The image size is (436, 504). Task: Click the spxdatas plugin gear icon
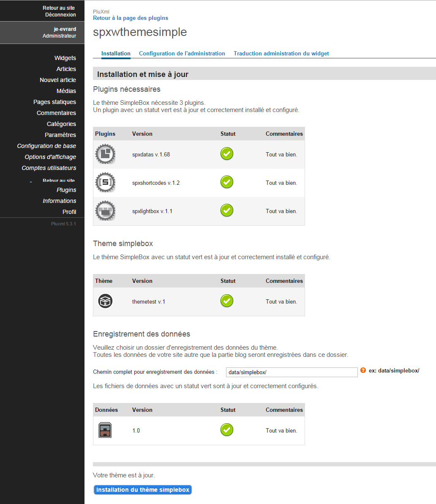click(105, 154)
